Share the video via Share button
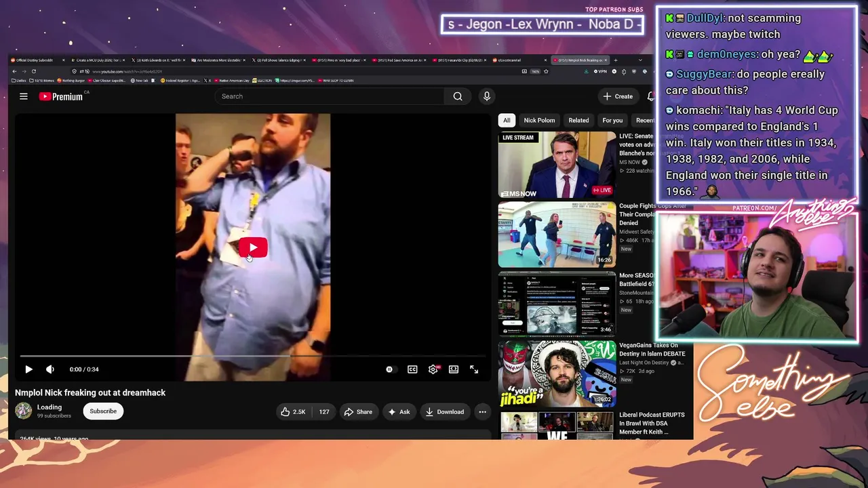This screenshot has width=868, height=488. 358,411
